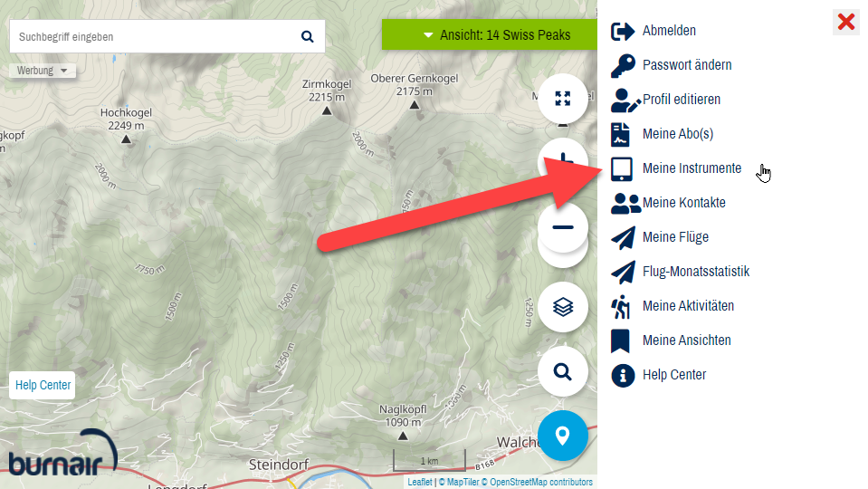Open the map layers stack icon
The image size is (868, 489).
coord(562,307)
